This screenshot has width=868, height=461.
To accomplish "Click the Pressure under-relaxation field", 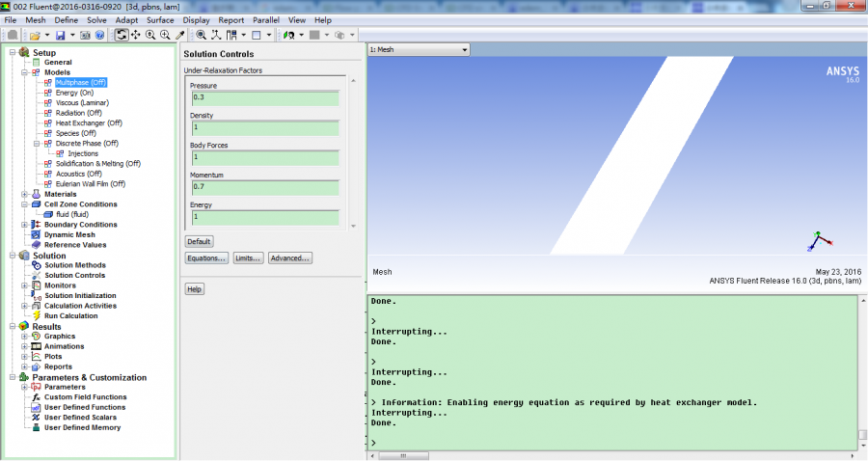I will (x=265, y=98).
